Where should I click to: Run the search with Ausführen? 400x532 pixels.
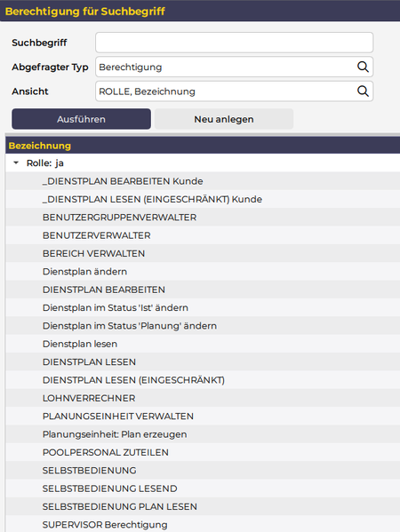click(x=81, y=119)
